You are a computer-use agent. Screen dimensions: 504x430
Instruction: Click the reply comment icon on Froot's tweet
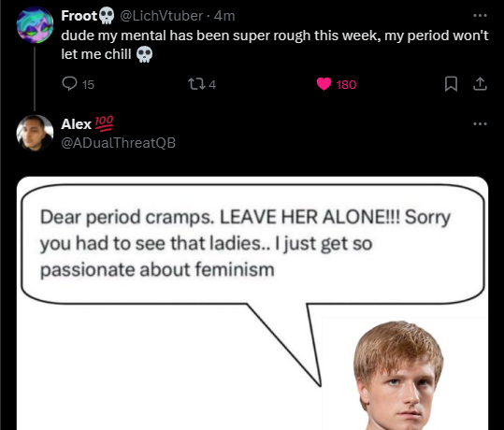69,83
